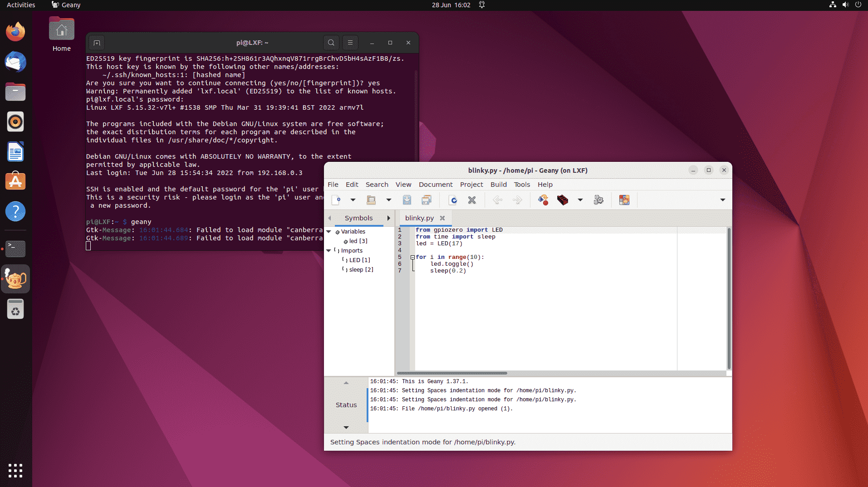Open the View menu
Viewport: 868px width, 487px height.
click(403, 185)
